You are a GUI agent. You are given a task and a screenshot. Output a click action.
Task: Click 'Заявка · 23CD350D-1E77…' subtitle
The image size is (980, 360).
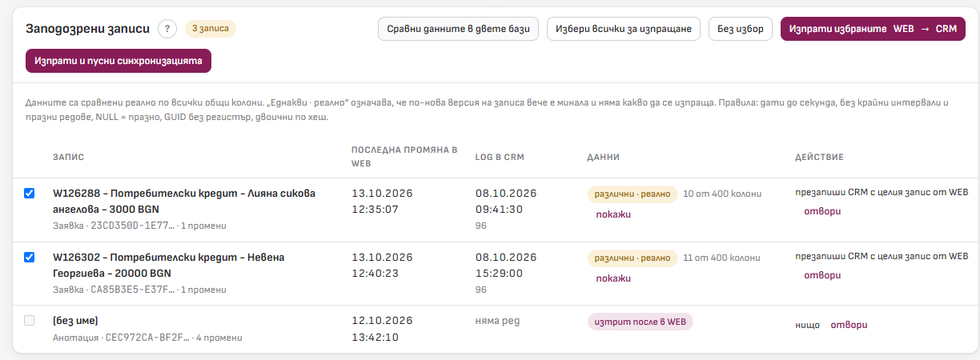(x=114, y=226)
